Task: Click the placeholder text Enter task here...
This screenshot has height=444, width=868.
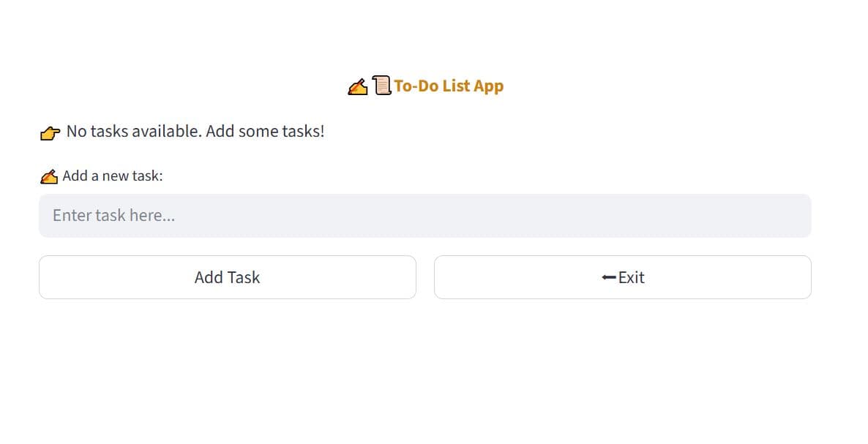Action: pyautogui.click(x=113, y=216)
